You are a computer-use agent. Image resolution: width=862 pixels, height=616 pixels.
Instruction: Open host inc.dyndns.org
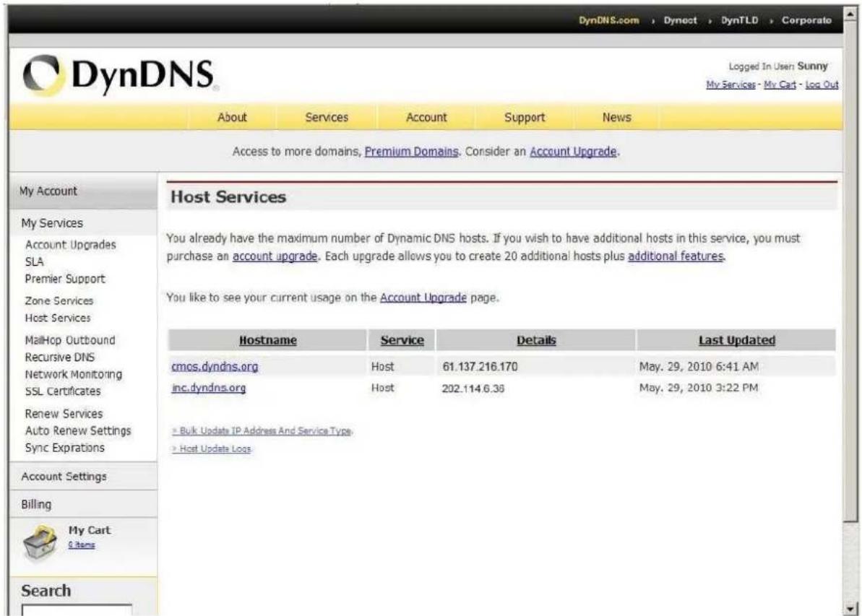tap(208, 388)
